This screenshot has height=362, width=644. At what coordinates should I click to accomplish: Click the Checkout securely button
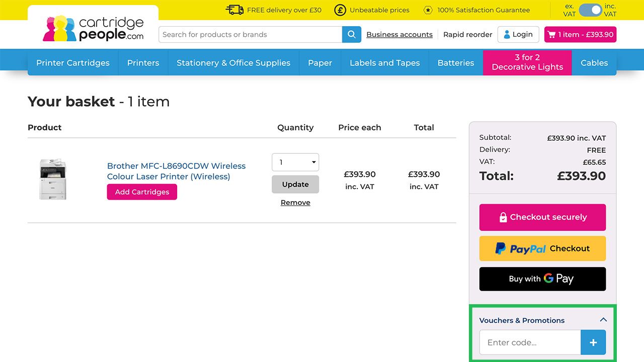(x=542, y=217)
